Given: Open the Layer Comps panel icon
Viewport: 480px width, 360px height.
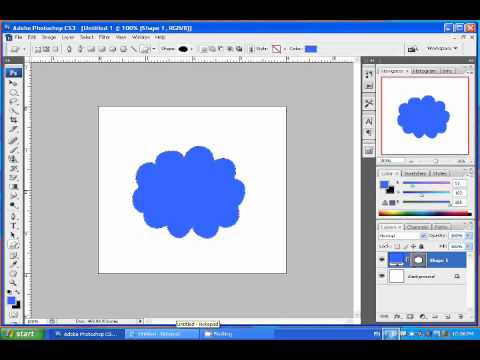Looking at the screenshot, I should (x=369, y=151).
